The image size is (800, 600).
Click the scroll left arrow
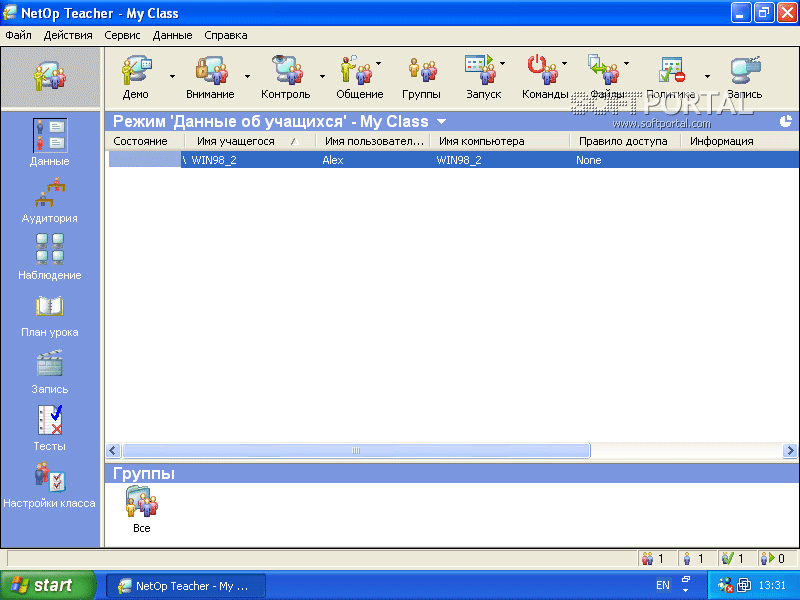(x=113, y=451)
